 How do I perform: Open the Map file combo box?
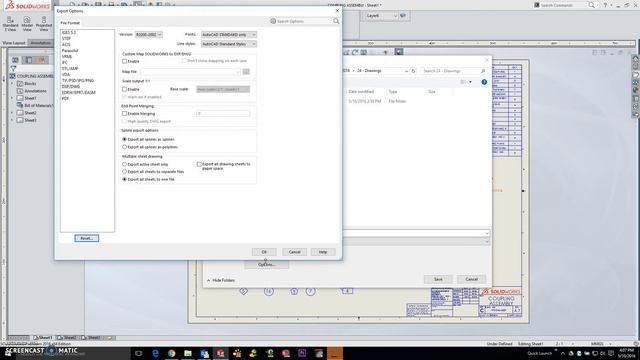click(191, 72)
